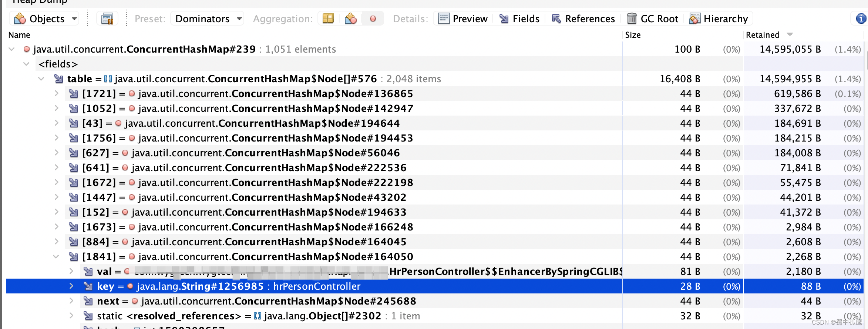The image size is (868, 329).
Task: Expand the next Node#245688 field
Action: (71, 301)
